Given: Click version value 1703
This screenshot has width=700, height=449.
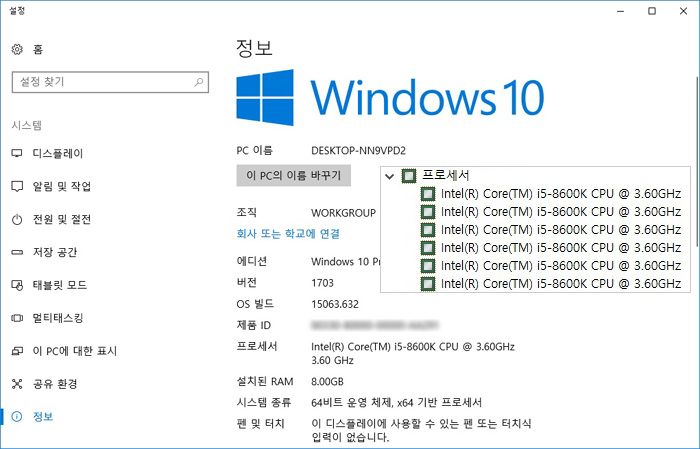Looking at the screenshot, I should click(322, 283).
